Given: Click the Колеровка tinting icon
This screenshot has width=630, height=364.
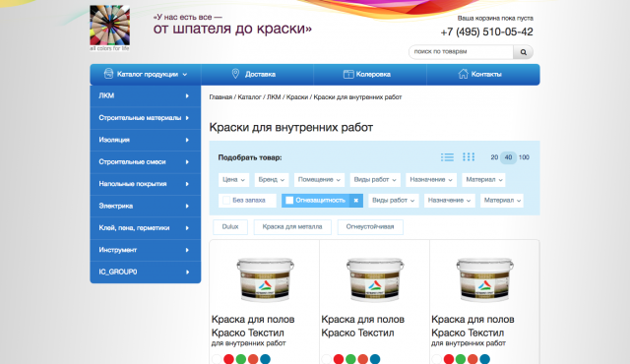Looking at the screenshot, I should (347, 74).
